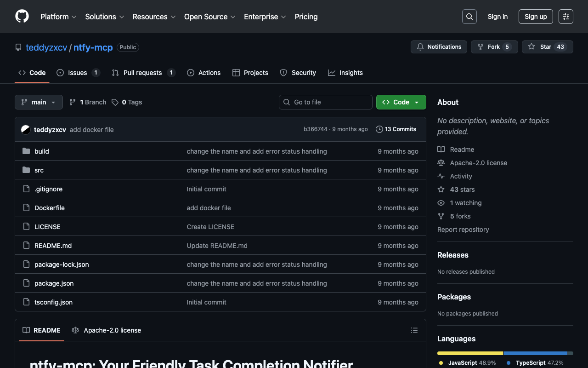
Task: Click the appearance settings icon in header
Action: [565, 17]
